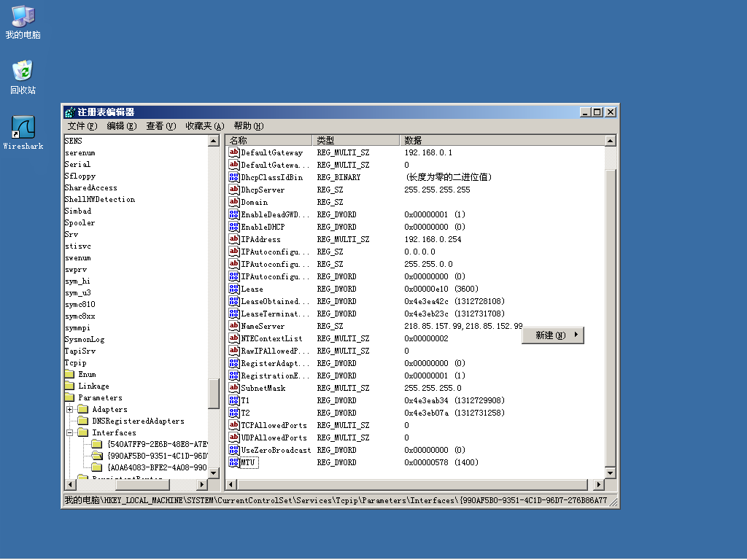747x560 pixels.
Task: Select the UDPAllowedPorts value icon
Action: [x=233, y=437]
